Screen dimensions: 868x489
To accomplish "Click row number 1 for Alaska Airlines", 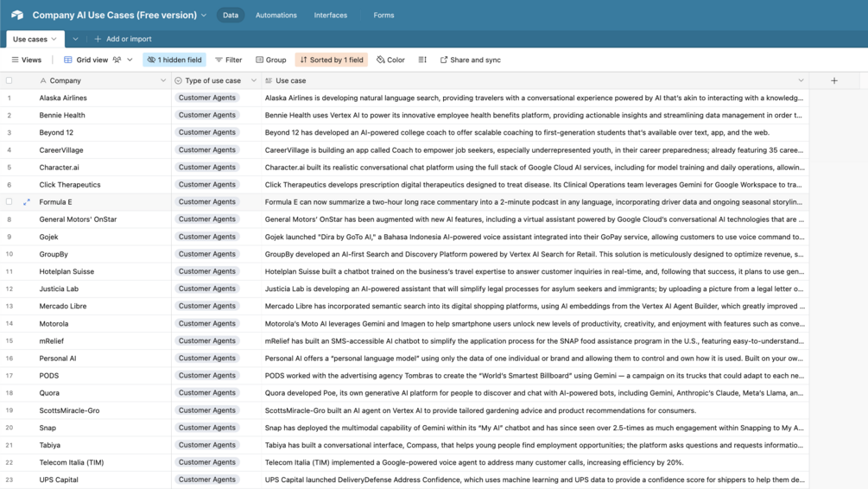I will 9,98.
